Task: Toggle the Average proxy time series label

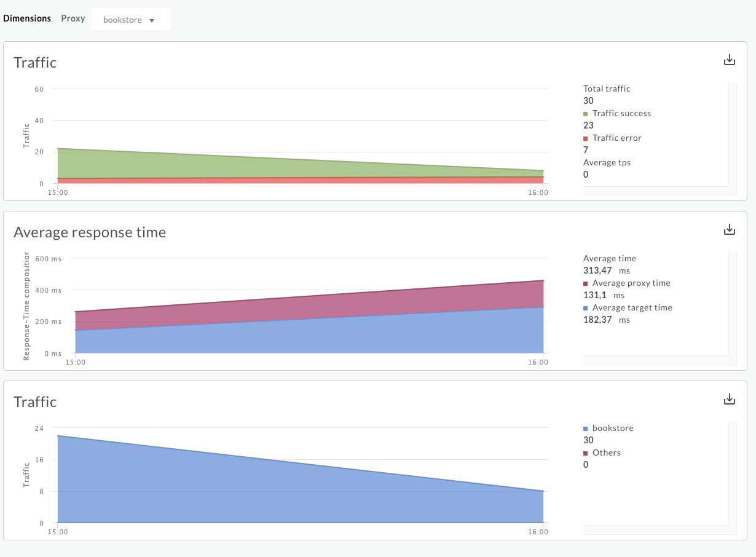Action: click(x=631, y=283)
